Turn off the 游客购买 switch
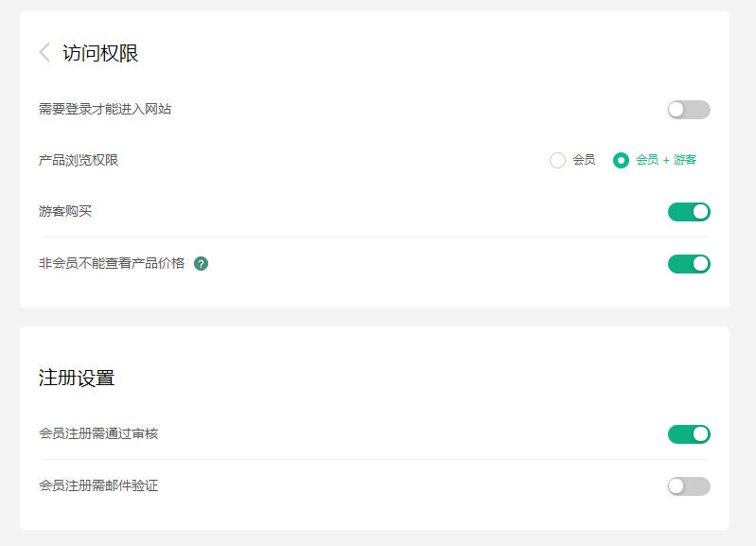This screenshot has height=546, width=756. tap(688, 212)
